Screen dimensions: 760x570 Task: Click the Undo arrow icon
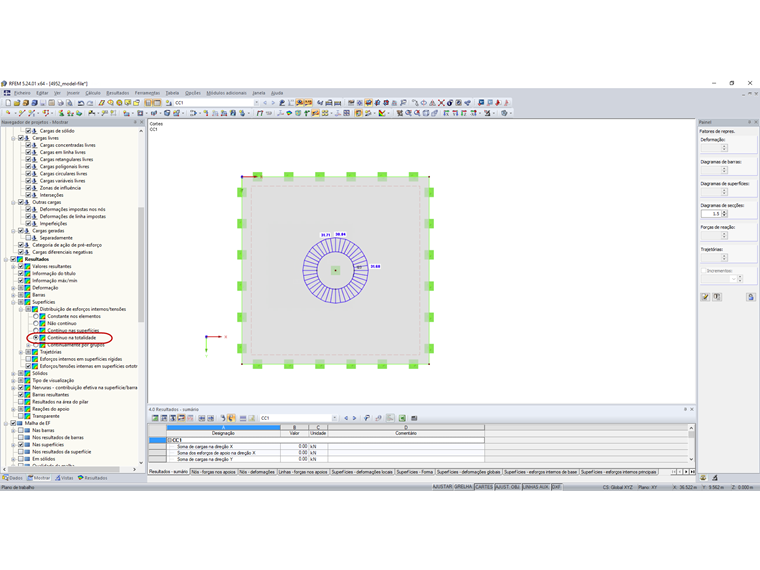pos(81,103)
